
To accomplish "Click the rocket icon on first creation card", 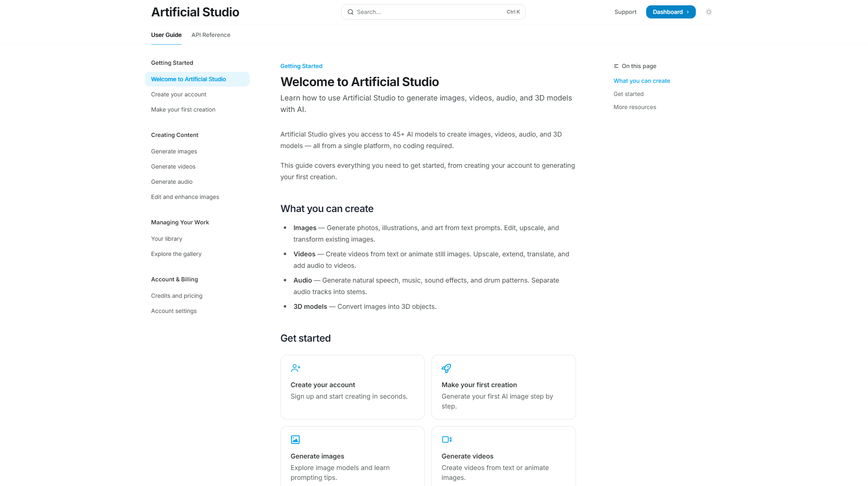I will coord(446,368).
